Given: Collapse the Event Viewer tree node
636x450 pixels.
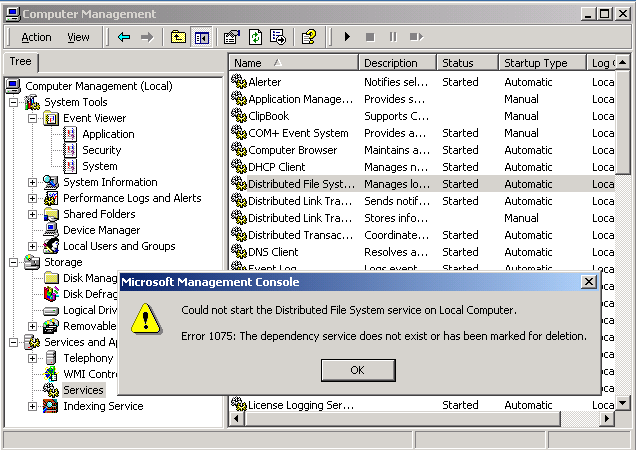Looking at the screenshot, I should pyautogui.click(x=32, y=118).
